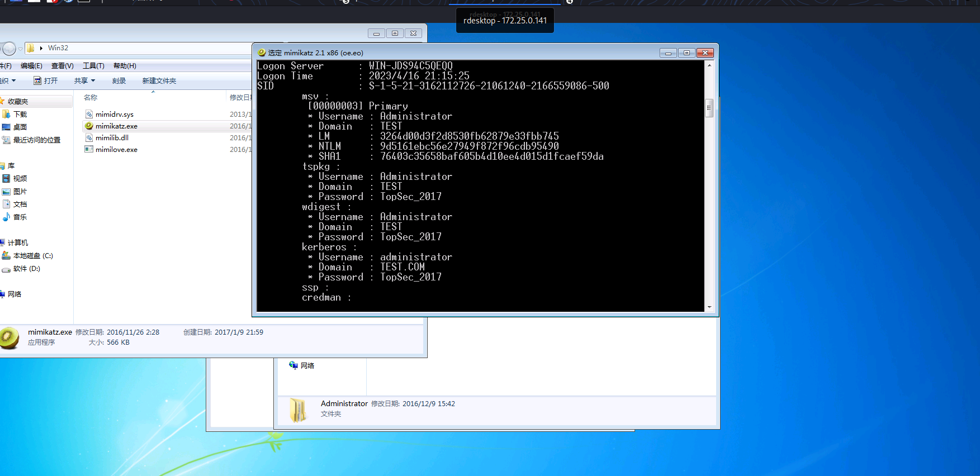Open the 工具(T) menu
This screenshot has width=980, height=476.
93,65
